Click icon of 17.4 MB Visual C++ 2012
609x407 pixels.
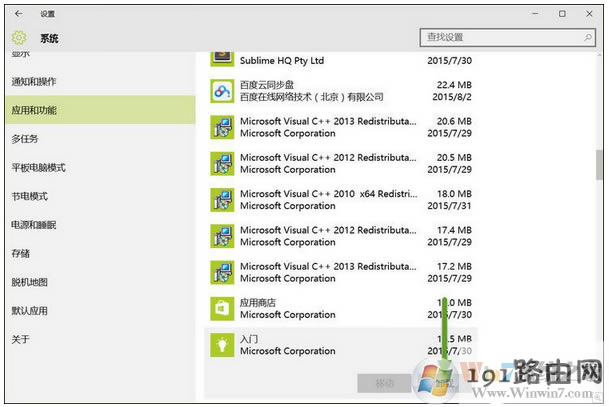[x=222, y=236]
